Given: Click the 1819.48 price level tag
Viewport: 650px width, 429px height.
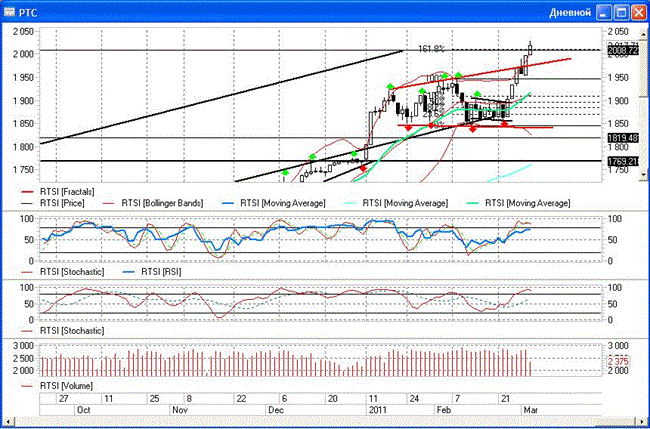Looking at the screenshot, I should point(623,138).
